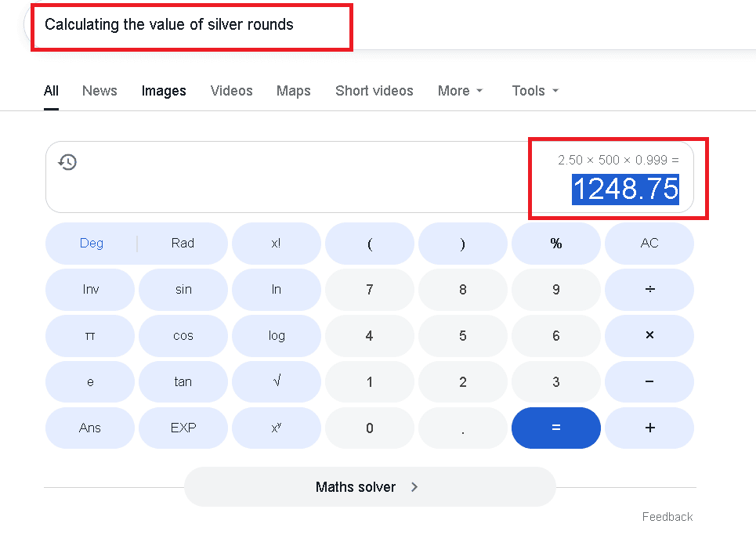Click the x to the power y key
The image size is (756, 549).
[277, 428]
